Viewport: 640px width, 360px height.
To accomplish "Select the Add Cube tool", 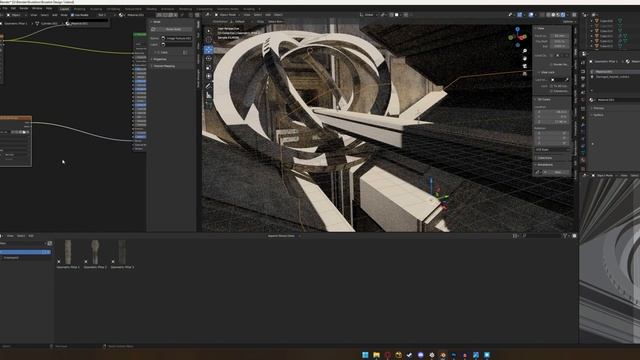I will coord(209,104).
